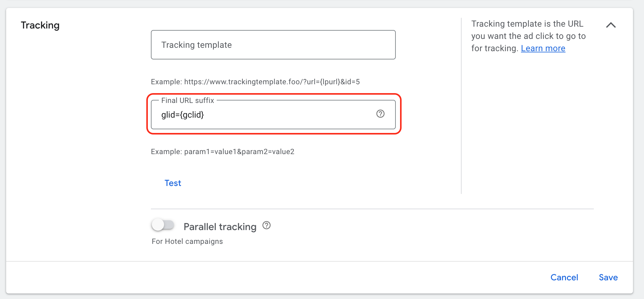Enable the Parallel tracking toggle
Viewport: 644px width, 299px height.
(x=163, y=225)
